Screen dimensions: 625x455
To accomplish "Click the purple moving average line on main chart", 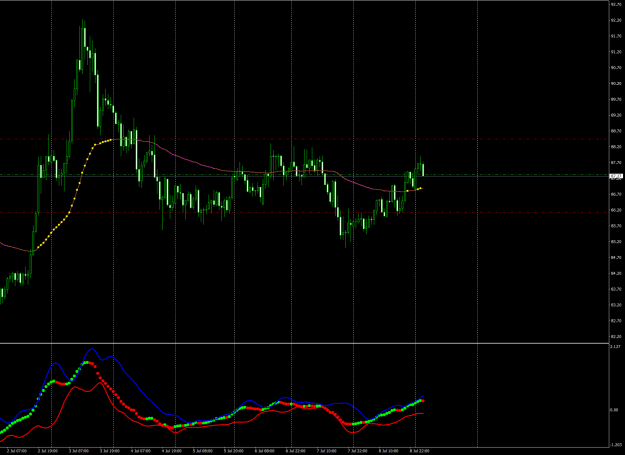I will tap(191, 161).
